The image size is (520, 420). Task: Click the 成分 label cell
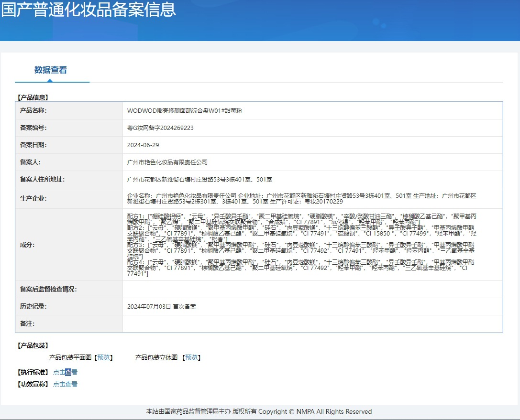[x=69, y=245]
